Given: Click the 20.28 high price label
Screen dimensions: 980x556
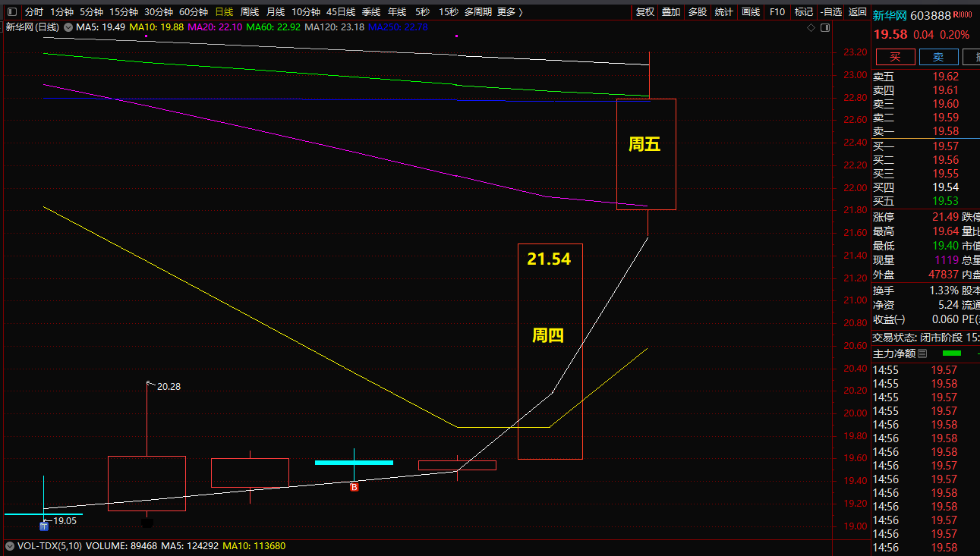Looking at the screenshot, I should 169,387.
